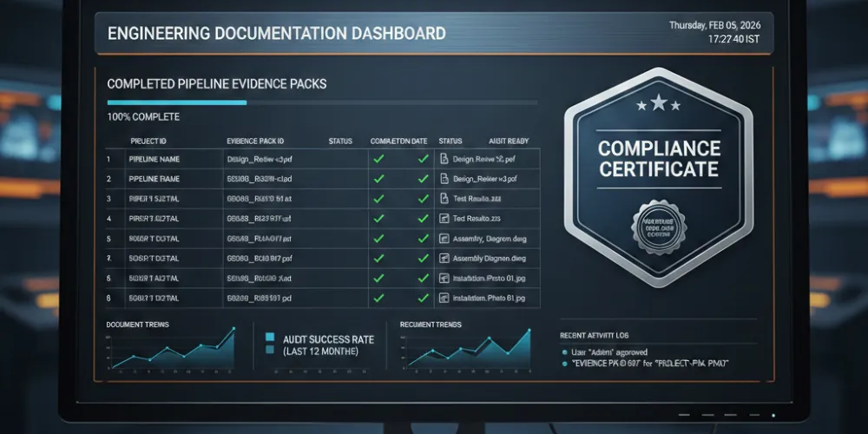
Task: Open the Installtion.Pnsto 01.jpg file link
Action: click(x=488, y=278)
